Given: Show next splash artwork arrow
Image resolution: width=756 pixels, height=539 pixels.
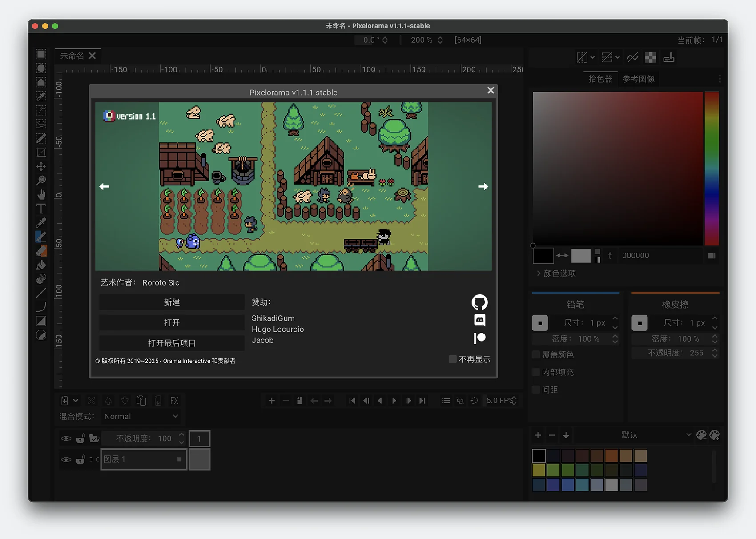Looking at the screenshot, I should [x=483, y=186].
